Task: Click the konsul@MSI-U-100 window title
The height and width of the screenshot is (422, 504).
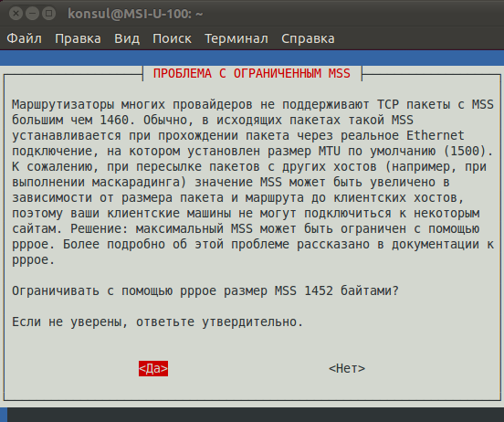Action: click(135, 14)
